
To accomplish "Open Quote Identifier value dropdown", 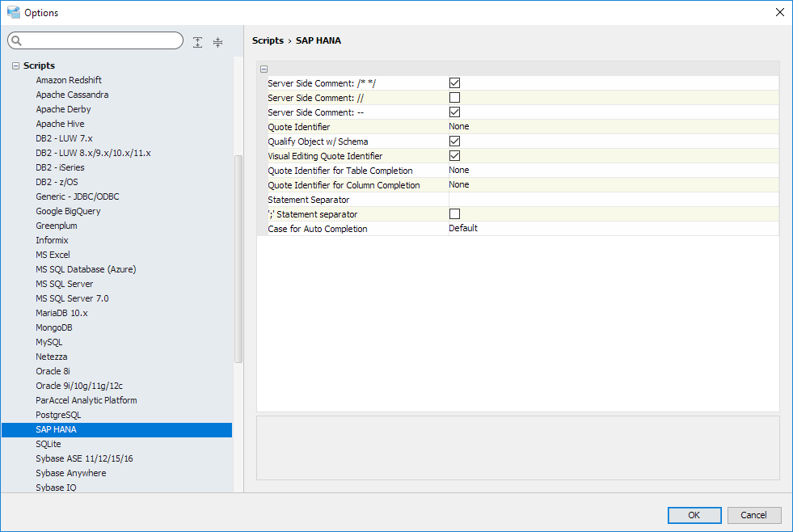I will click(613, 127).
